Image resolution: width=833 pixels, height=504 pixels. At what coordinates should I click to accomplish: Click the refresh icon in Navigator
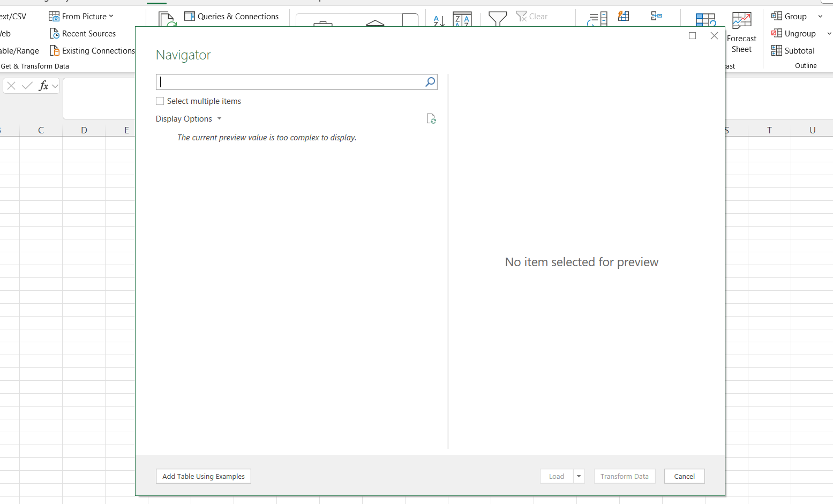431,119
